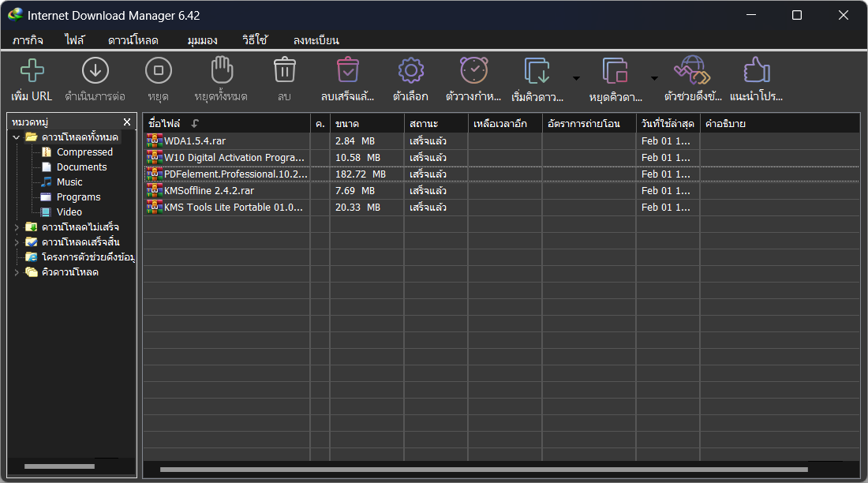This screenshot has width=868, height=483.
Task: Sort by สถานะ column header
Action: point(436,124)
